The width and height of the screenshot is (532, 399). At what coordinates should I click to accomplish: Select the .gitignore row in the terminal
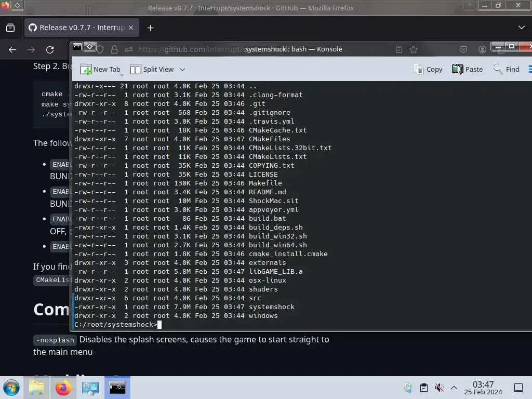point(182,113)
